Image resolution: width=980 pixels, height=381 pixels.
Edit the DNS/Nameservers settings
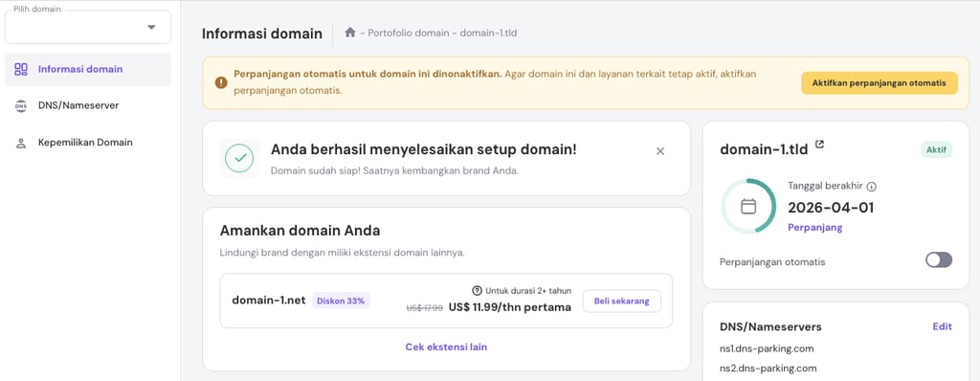942,325
